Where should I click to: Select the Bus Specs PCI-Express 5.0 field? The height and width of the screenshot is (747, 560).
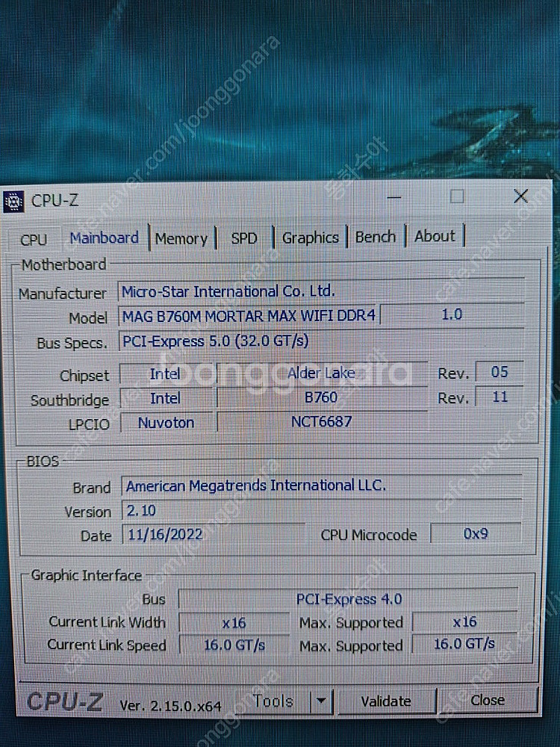tap(321, 341)
